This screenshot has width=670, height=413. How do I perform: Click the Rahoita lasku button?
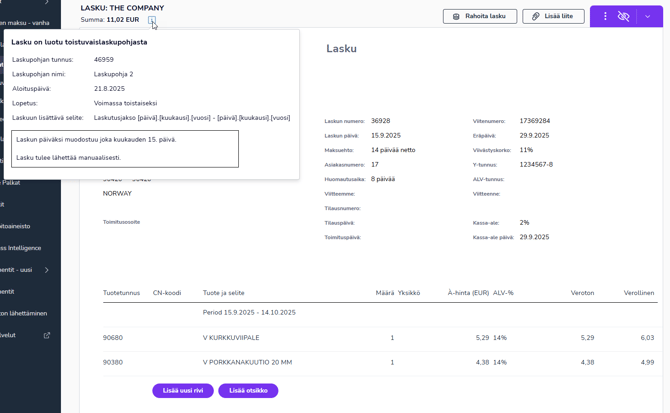pos(480,16)
